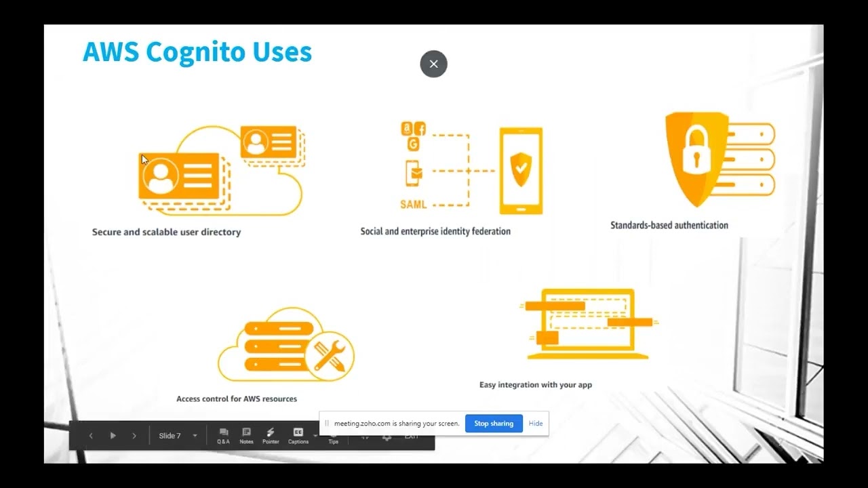Click 'Standards-based authentication' caption
The height and width of the screenshot is (488, 868).
point(669,225)
